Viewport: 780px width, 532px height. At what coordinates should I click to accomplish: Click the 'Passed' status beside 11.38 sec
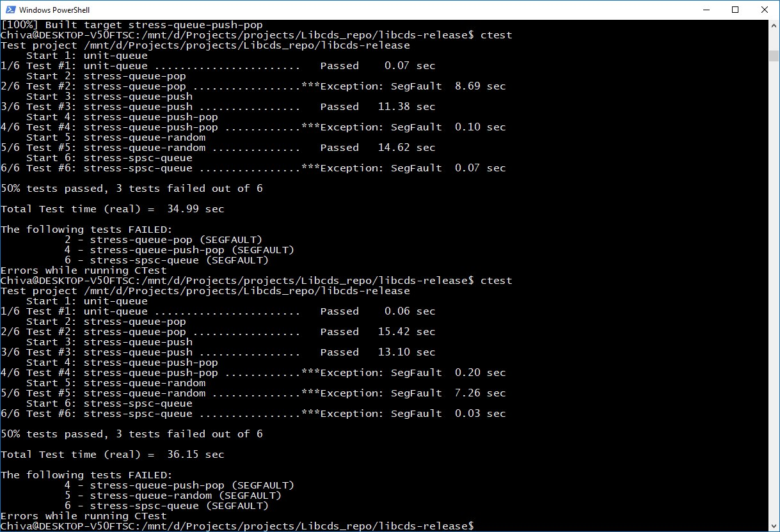click(339, 107)
